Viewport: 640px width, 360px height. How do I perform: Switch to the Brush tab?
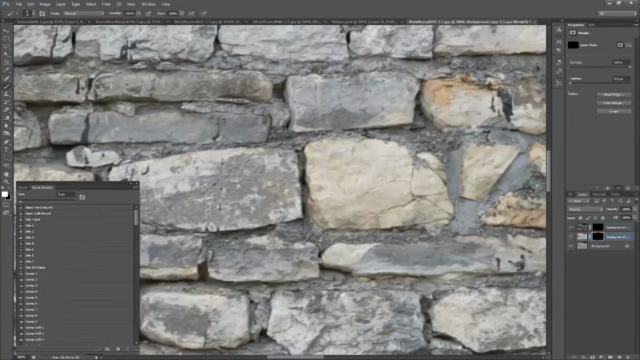(23, 188)
